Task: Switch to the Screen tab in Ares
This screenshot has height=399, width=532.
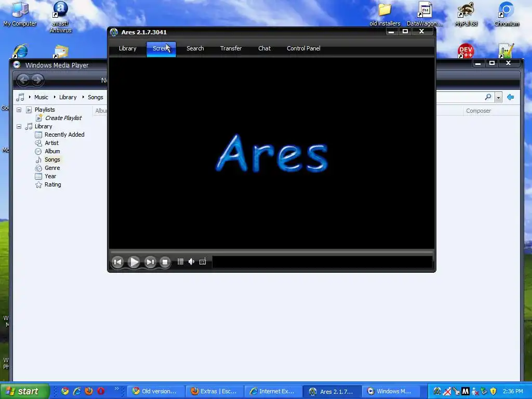Action: click(161, 48)
